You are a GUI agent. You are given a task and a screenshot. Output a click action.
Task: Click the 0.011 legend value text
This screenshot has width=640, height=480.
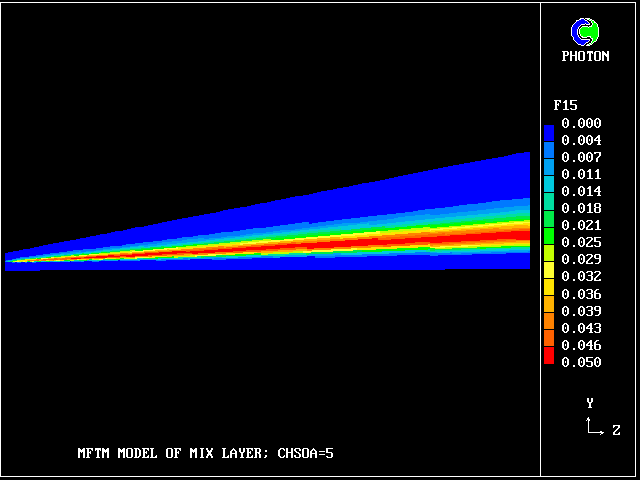581,174
